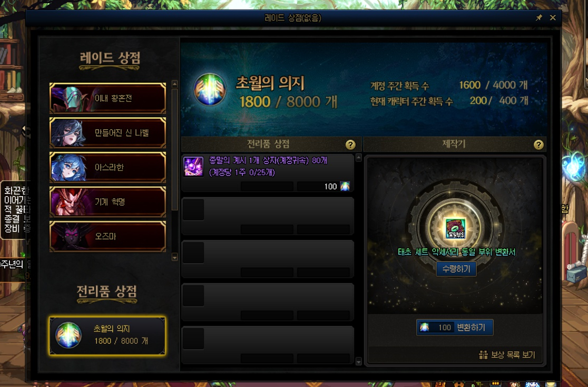The width and height of the screenshot is (588, 387).
Task: Open the 오즈마 raid shop
Action: [107, 236]
